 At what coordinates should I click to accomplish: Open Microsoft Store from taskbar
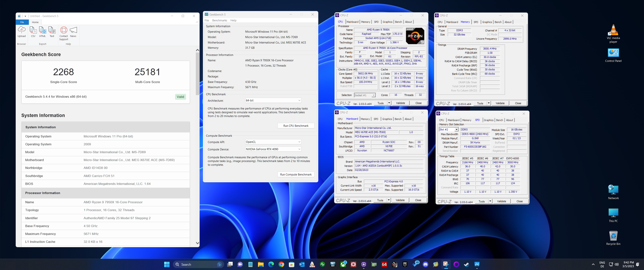(291, 264)
